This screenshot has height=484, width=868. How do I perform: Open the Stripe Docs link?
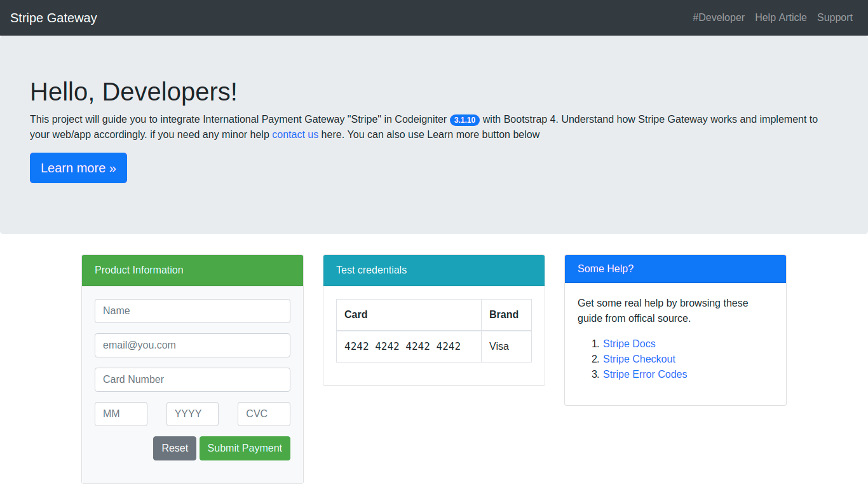click(629, 343)
